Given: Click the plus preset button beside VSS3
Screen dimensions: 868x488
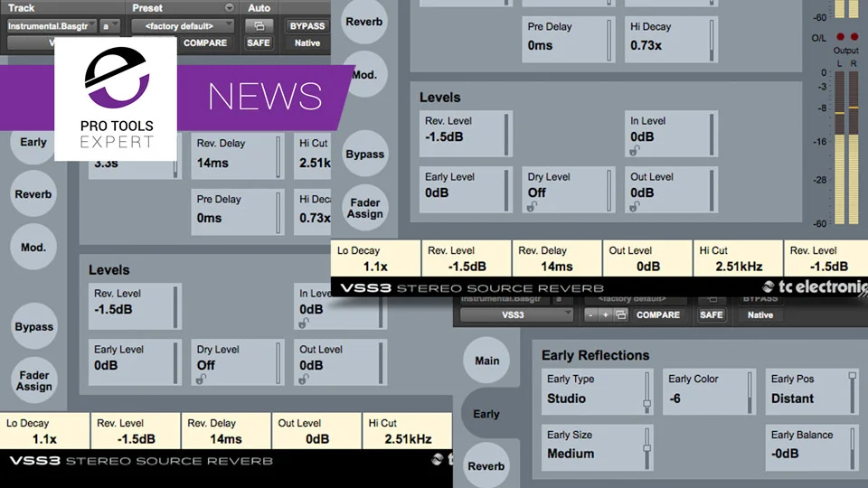Looking at the screenshot, I should tap(606, 314).
